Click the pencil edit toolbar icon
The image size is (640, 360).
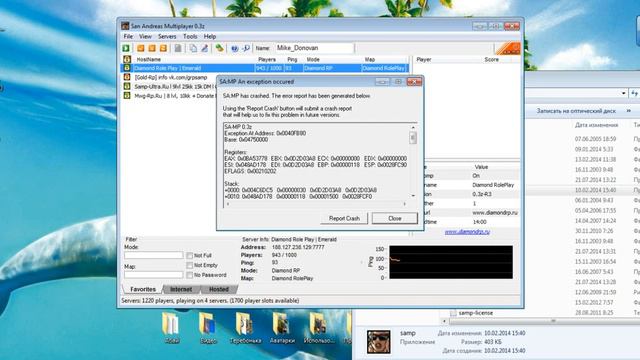tap(204, 48)
